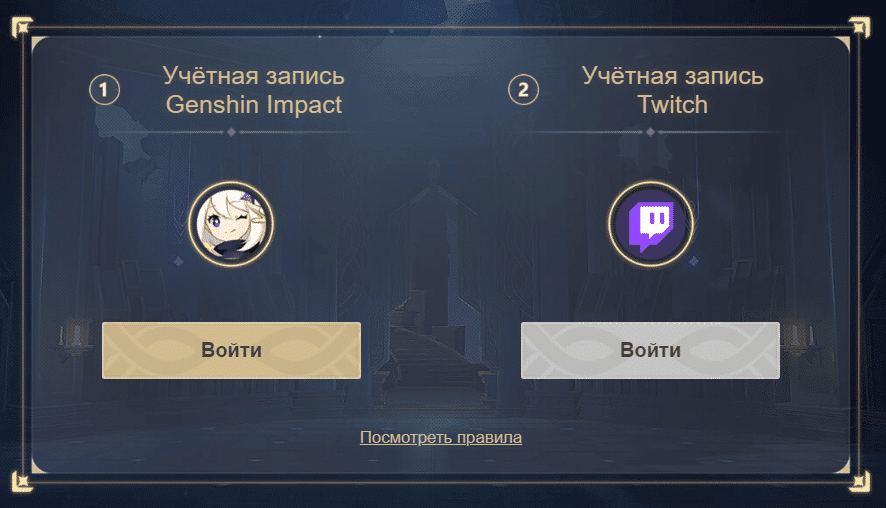
Task: Click small diamond beside the Twitch logo
Action: point(694,261)
